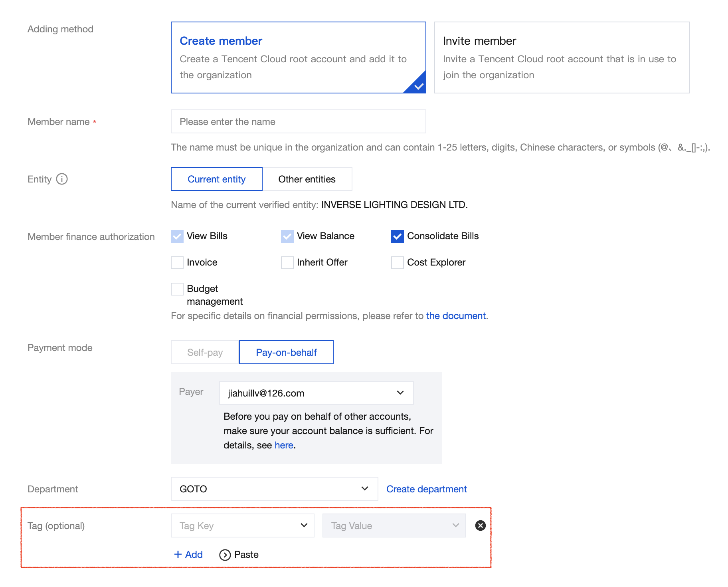Image resolution: width=728 pixels, height=587 pixels.
Task: Switch to Other entities tab
Action: (307, 179)
